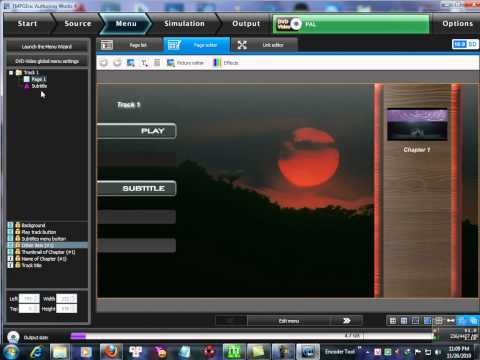The height and width of the screenshot is (360, 480).
Task: Switch to the Page list tab
Action: (x=130, y=45)
